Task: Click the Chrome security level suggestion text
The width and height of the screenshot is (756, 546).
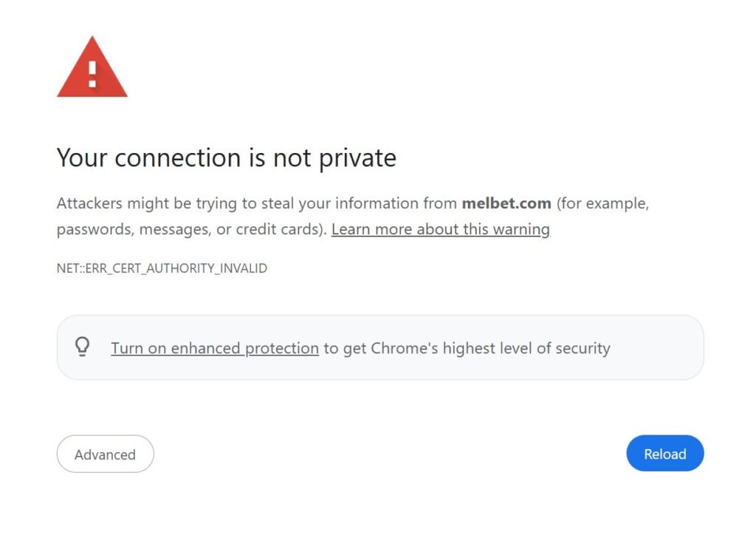Action: [465, 347]
